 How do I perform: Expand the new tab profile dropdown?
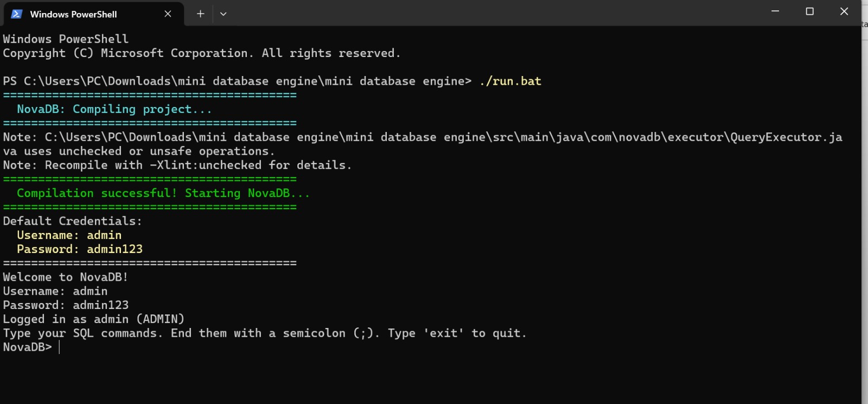223,14
